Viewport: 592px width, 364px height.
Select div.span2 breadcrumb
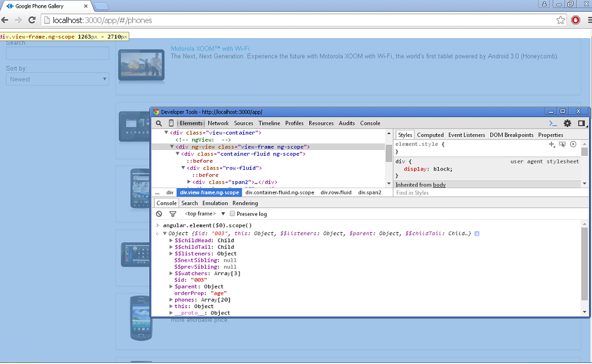(x=370, y=192)
